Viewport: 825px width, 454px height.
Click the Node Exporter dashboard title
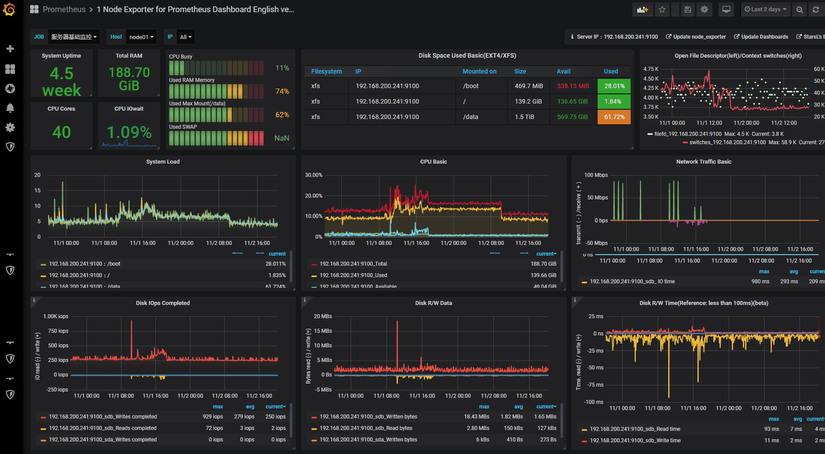tap(195, 9)
